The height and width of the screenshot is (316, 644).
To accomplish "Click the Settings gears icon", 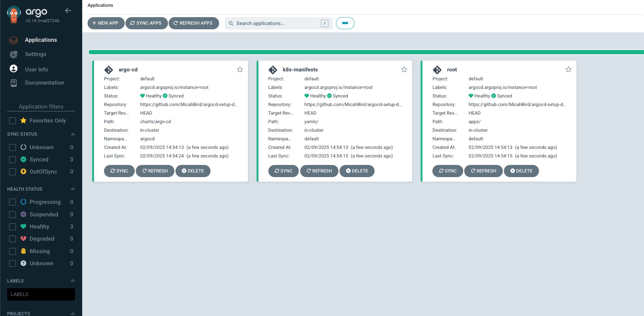I will (14, 54).
